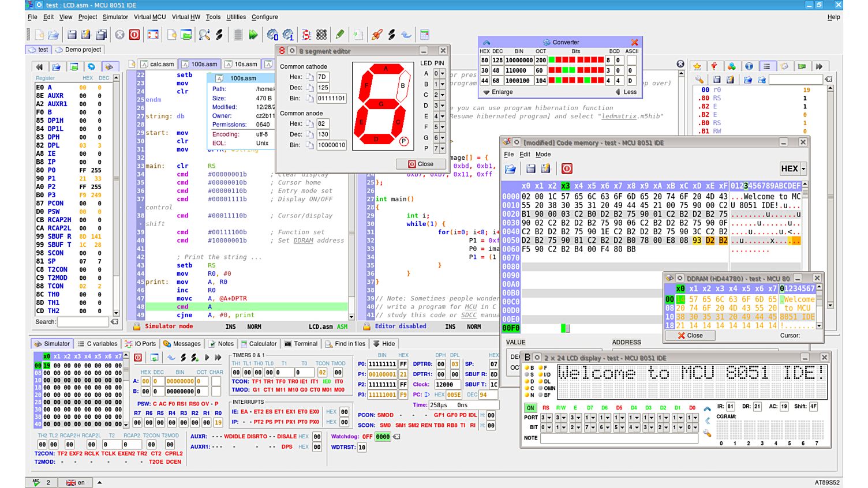Screen dimensions: 868x488
Task: Click the pocket calculator icon in main toolbar
Action: [x=425, y=35]
